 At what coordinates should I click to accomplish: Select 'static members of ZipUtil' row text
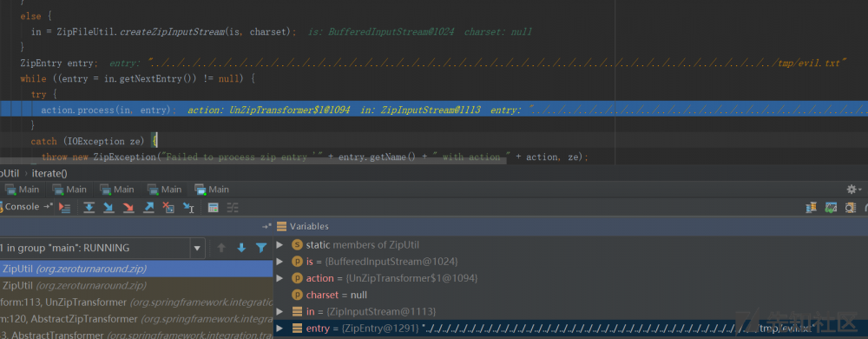[x=363, y=245]
